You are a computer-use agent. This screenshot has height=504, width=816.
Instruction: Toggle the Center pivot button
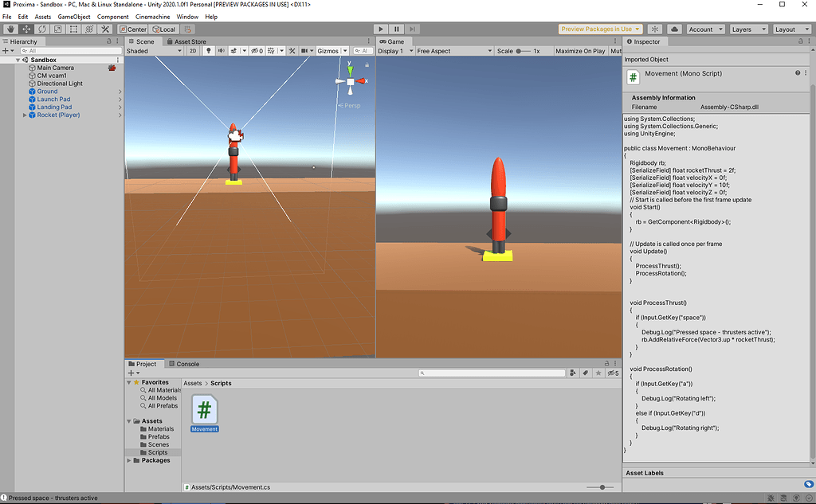pos(133,29)
